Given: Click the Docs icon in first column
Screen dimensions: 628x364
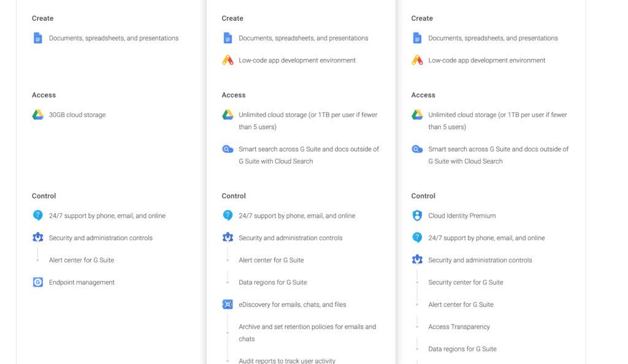Looking at the screenshot, I should [37, 38].
